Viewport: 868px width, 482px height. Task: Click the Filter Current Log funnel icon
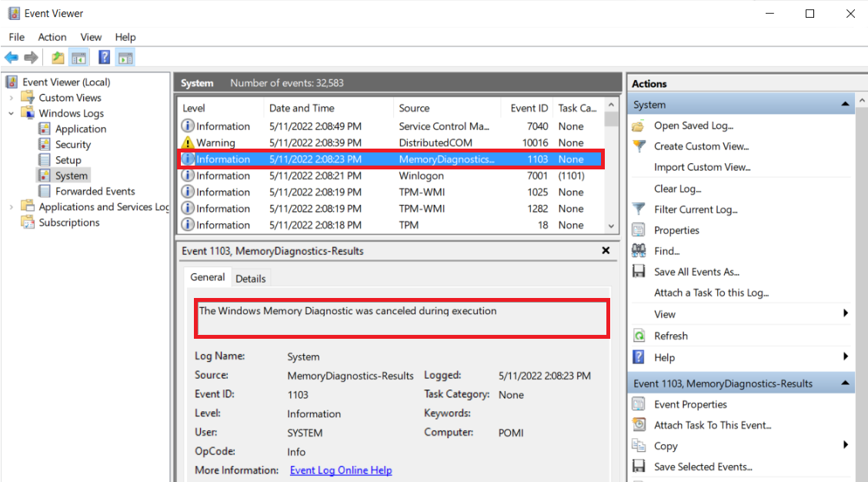click(639, 209)
